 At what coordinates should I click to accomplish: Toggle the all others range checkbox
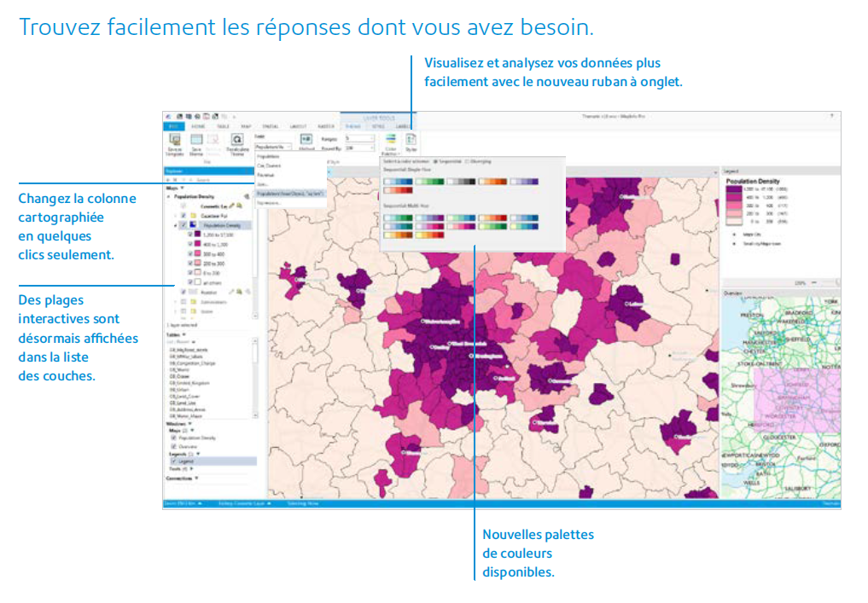[190, 282]
